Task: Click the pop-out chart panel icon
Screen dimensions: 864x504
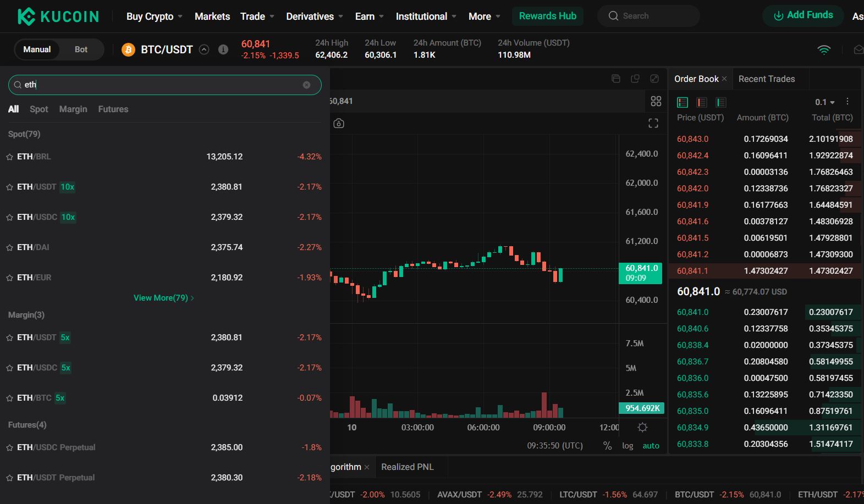Action: click(x=635, y=79)
